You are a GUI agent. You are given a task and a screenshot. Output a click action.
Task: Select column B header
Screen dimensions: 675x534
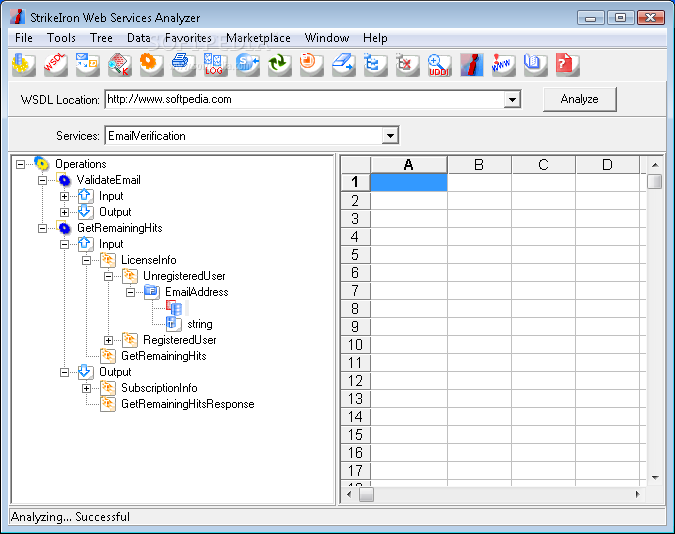tap(479, 165)
